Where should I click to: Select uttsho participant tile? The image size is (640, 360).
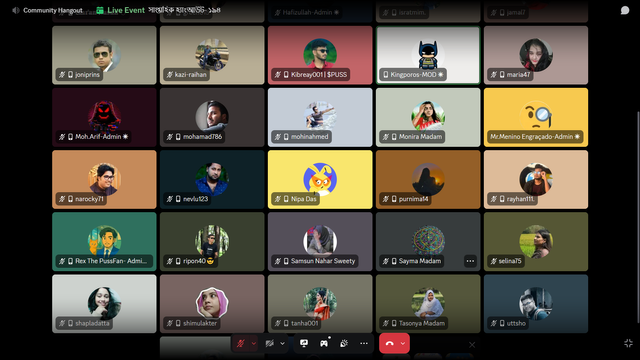click(536, 304)
